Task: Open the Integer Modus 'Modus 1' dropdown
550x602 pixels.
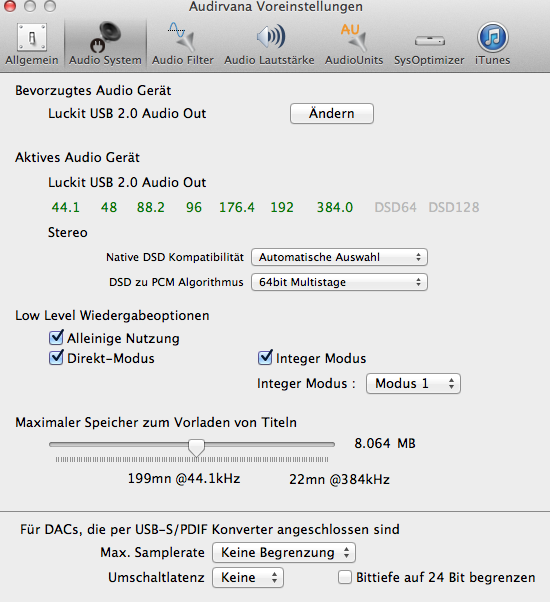Action: 413,384
